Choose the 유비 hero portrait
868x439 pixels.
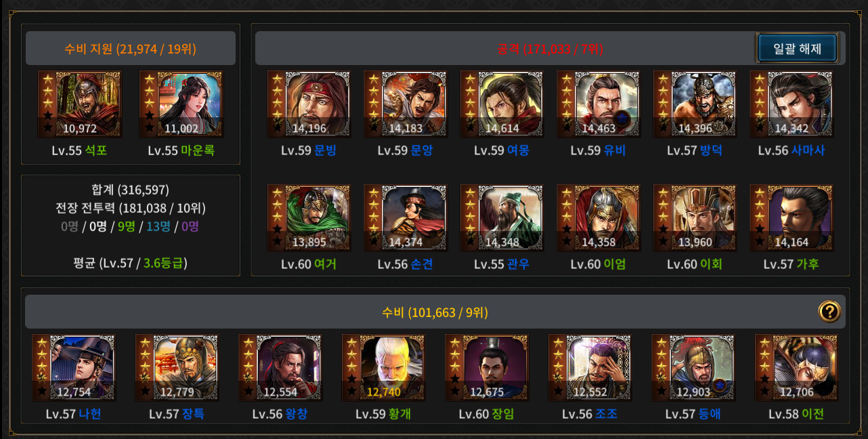tap(599, 104)
